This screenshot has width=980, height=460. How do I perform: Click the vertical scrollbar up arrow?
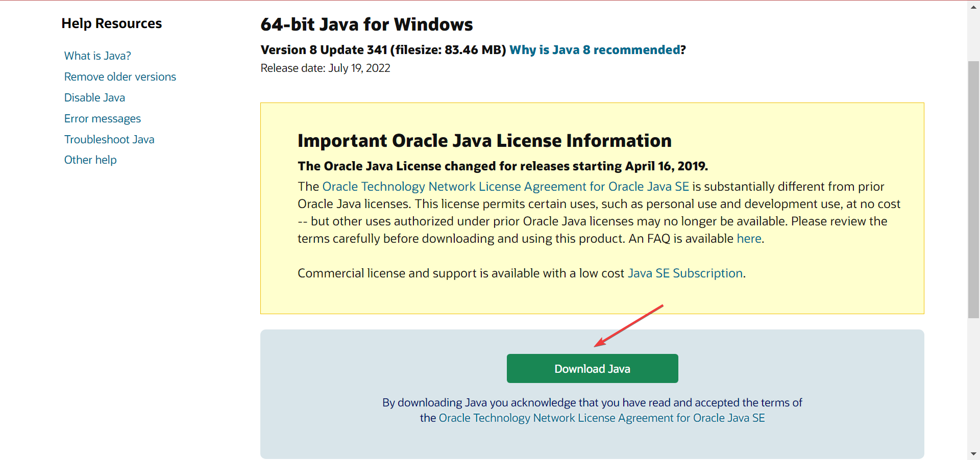973,7
